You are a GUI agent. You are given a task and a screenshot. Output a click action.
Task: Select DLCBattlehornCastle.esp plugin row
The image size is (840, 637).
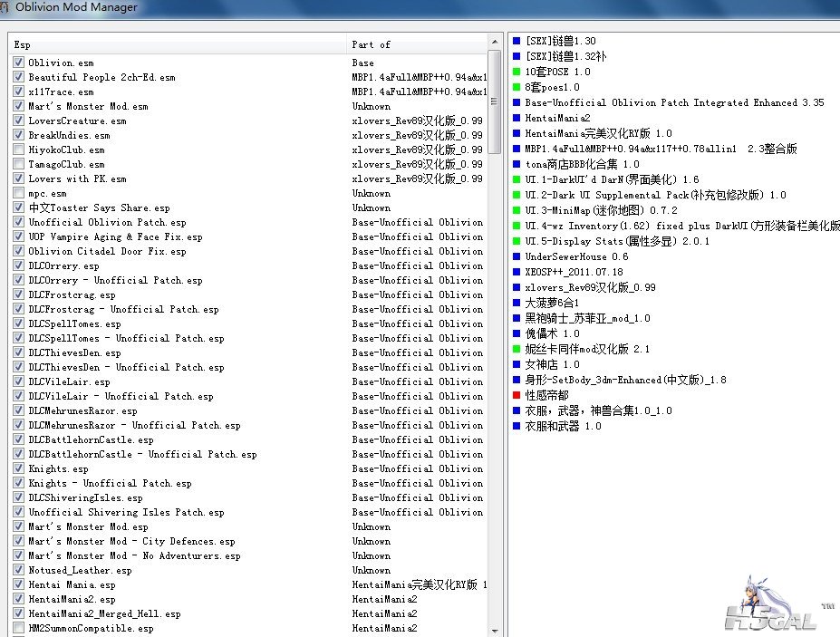[x=248, y=439]
